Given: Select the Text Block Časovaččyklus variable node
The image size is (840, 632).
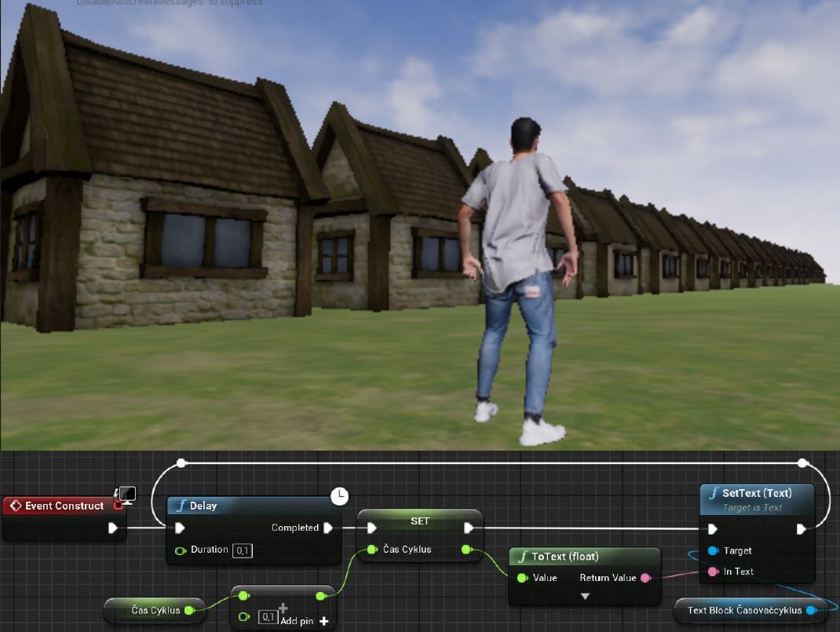Looking at the screenshot, I should [x=744, y=610].
